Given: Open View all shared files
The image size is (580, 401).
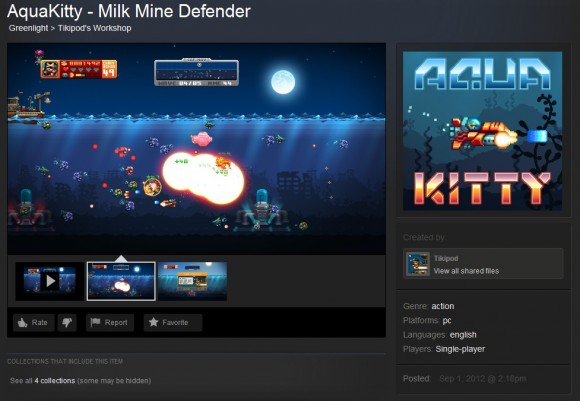Looking at the screenshot, I should [466, 271].
